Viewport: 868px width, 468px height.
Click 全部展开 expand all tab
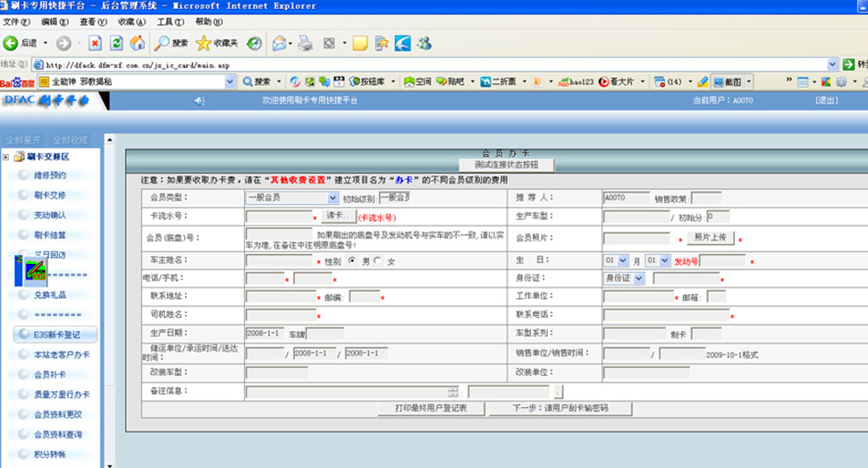23,140
